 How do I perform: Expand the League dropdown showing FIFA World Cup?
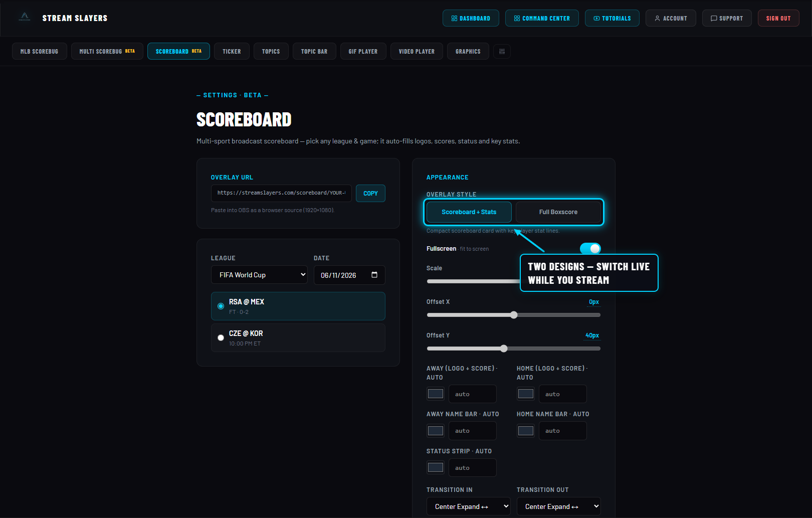pyautogui.click(x=259, y=275)
